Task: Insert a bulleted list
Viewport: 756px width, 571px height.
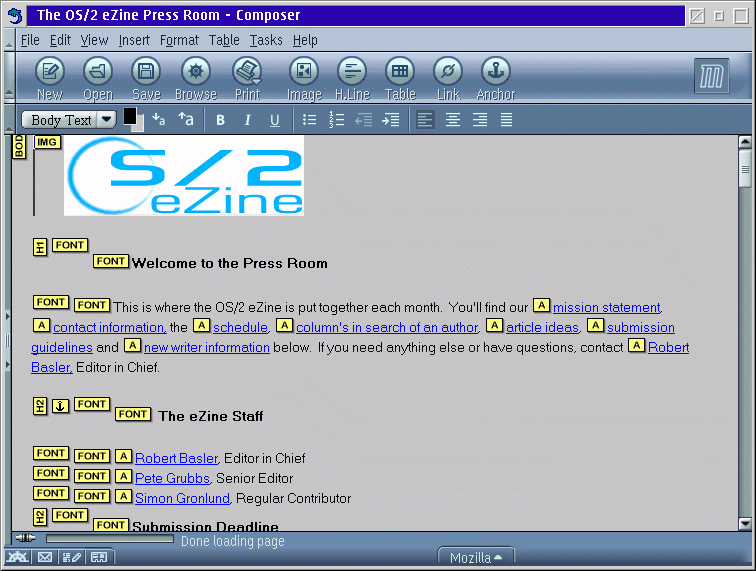Action: click(x=309, y=120)
